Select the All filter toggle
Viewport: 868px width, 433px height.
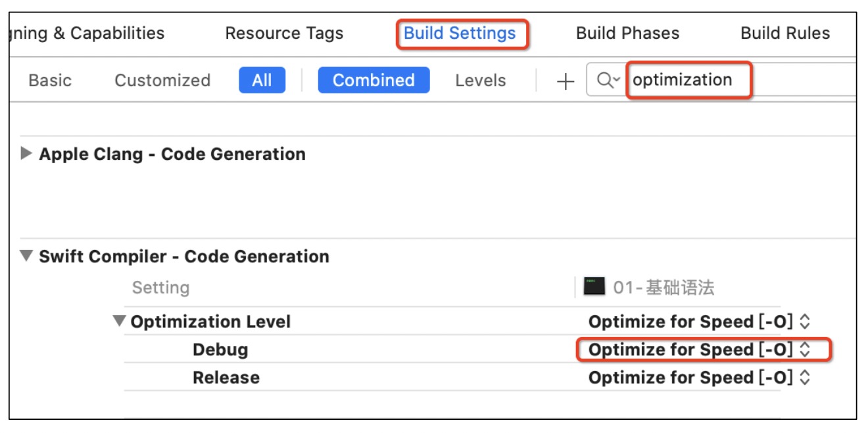pyautogui.click(x=262, y=80)
